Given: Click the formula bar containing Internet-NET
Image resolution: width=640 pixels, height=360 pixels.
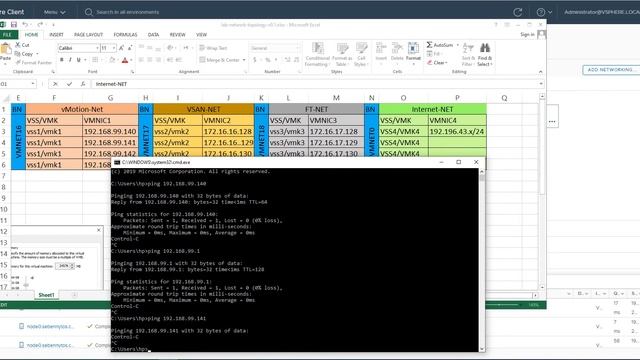Looking at the screenshot, I should [315, 84].
